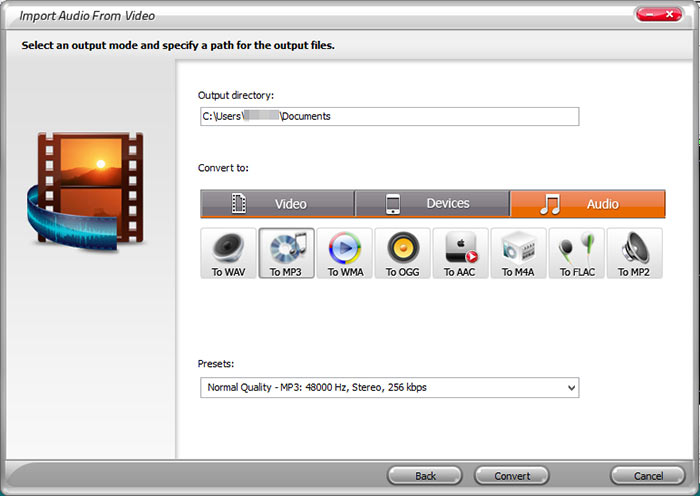Open the Audio tab
700x496 pixels.
(x=588, y=204)
